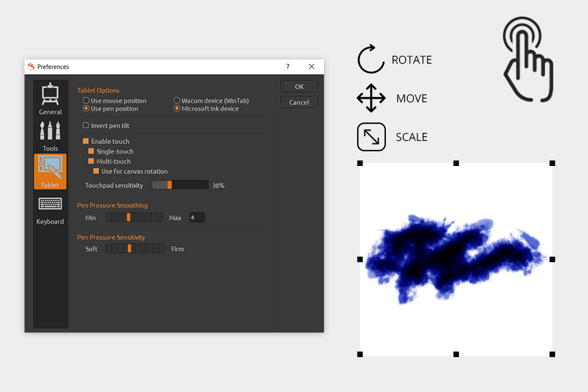Click the Soft label
Image resolution: width=588 pixels, height=392 pixels.
(x=91, y=249)
